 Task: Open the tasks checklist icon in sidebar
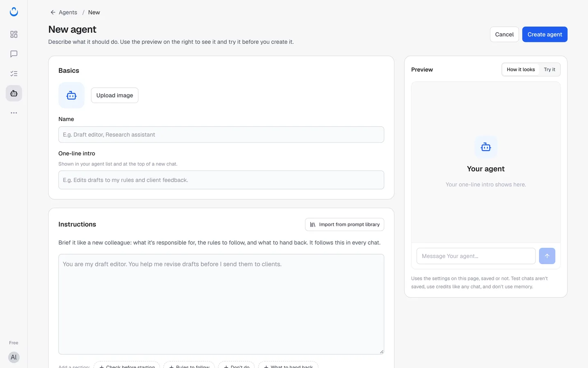[14, 74]
